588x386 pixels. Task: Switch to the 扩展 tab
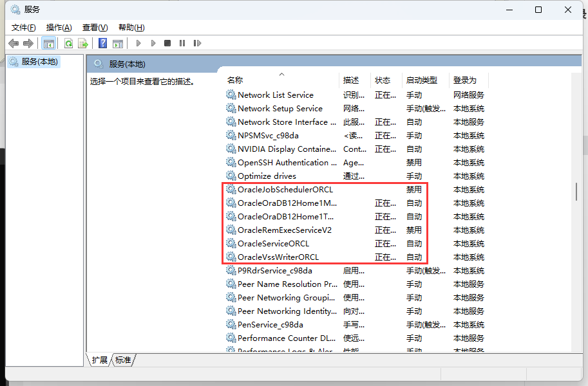coord(99,360)
